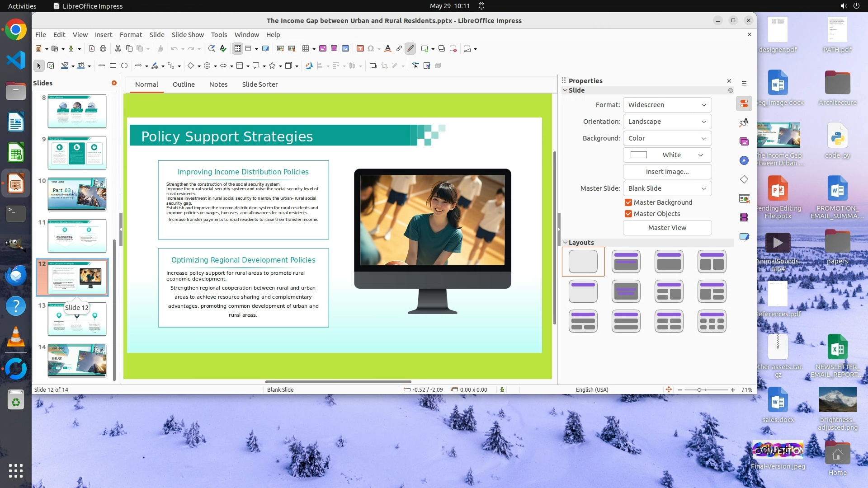The width and height of the screenshot is (868, 488).
Task: Uncheck the Master Background checkbox
Action: click(628, 202)
